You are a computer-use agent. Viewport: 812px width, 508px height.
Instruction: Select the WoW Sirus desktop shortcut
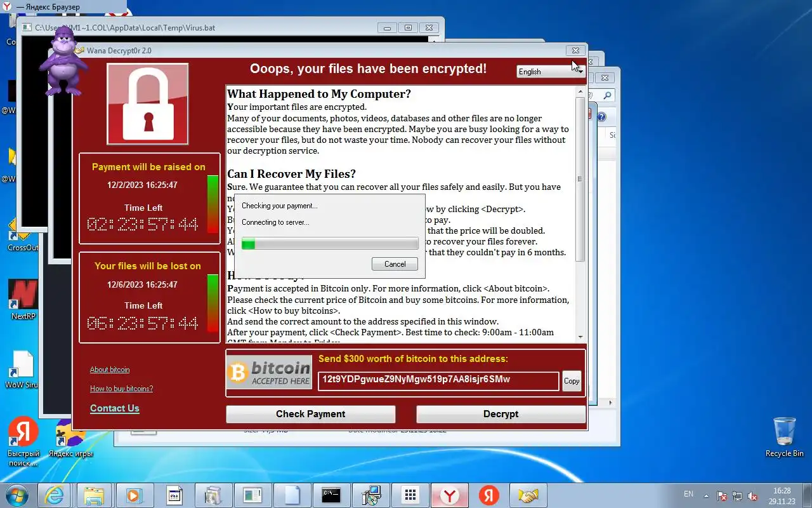point(22,370)
